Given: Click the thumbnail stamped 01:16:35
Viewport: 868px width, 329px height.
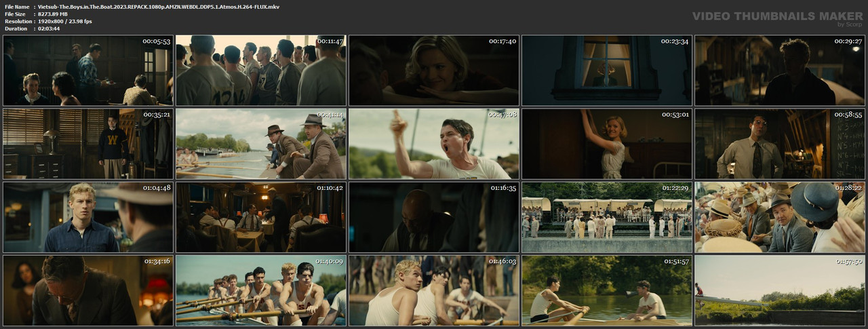Looking at the screenshot, I should click(x=434, y=217).
